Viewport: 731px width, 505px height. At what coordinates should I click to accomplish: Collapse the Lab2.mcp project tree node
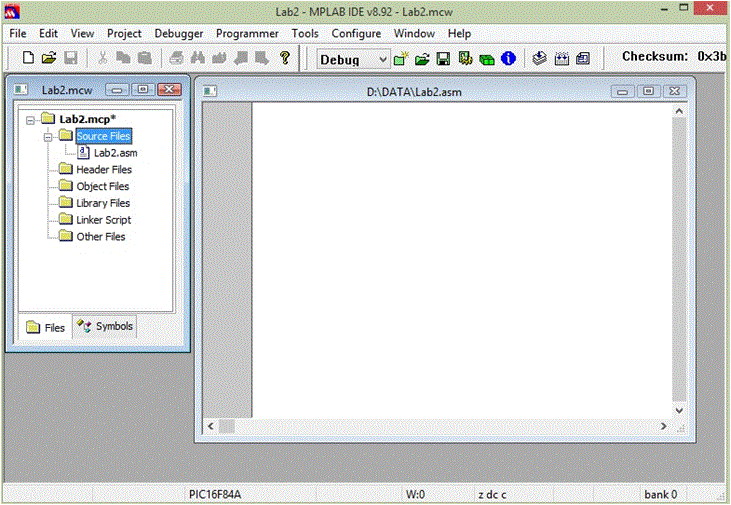click(30, 120)
